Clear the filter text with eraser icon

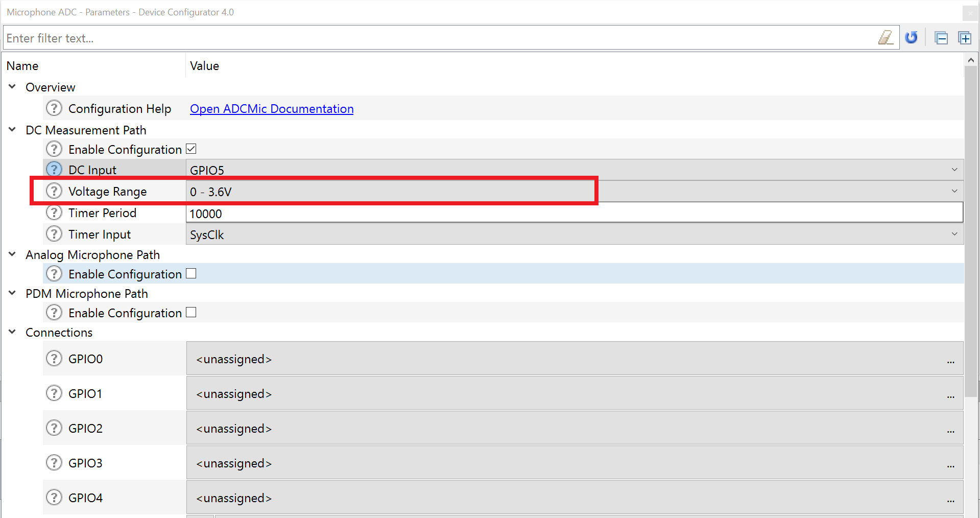[886, 38]
